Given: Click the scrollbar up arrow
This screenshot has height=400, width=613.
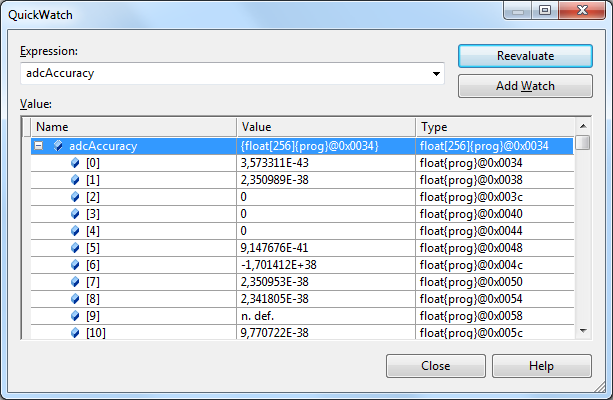Looking at the screenshot, I should point(583,126).
